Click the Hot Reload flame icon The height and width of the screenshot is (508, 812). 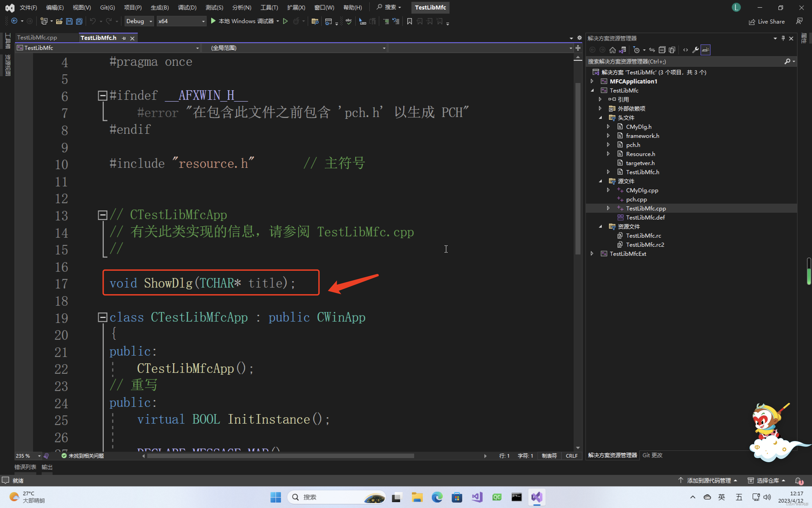coord(296,21)
